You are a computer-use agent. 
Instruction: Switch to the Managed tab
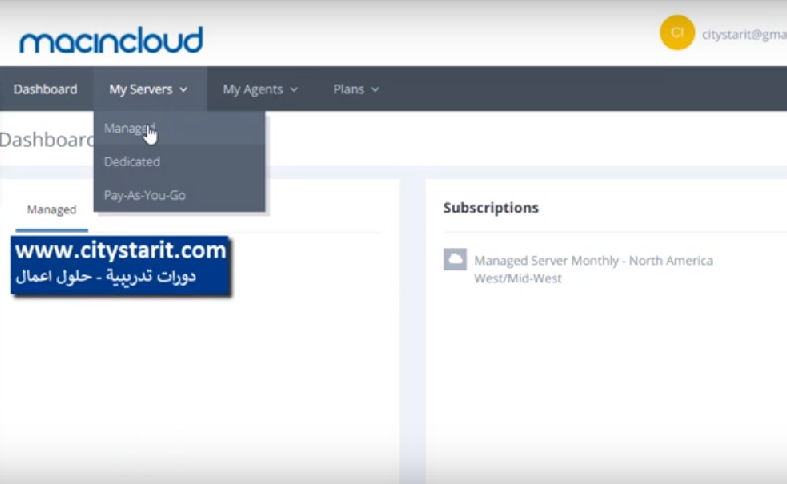click(x=52, y=210)
